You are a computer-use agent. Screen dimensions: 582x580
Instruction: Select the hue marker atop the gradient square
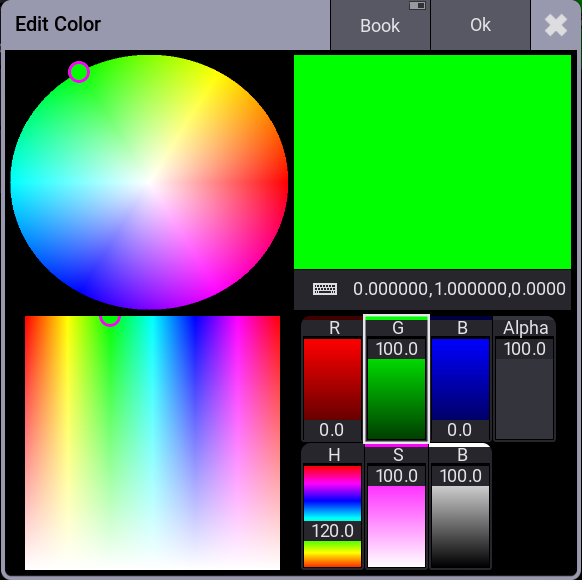pos(110,319)
